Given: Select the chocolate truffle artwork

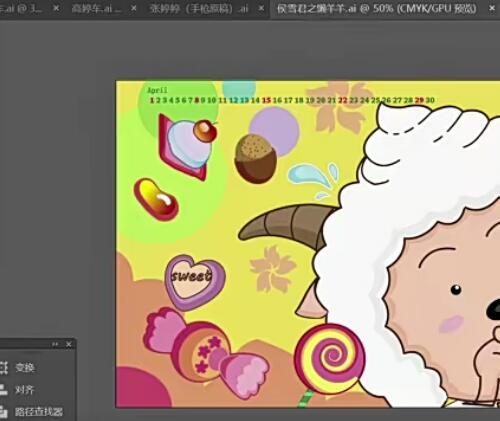Looking at the screenshot, I should tap(255, 159).
